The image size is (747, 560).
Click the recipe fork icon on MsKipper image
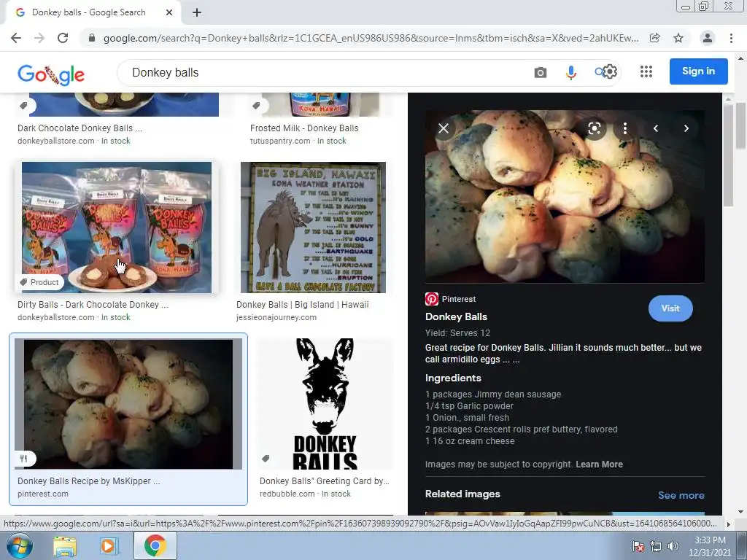click(24, 459)
